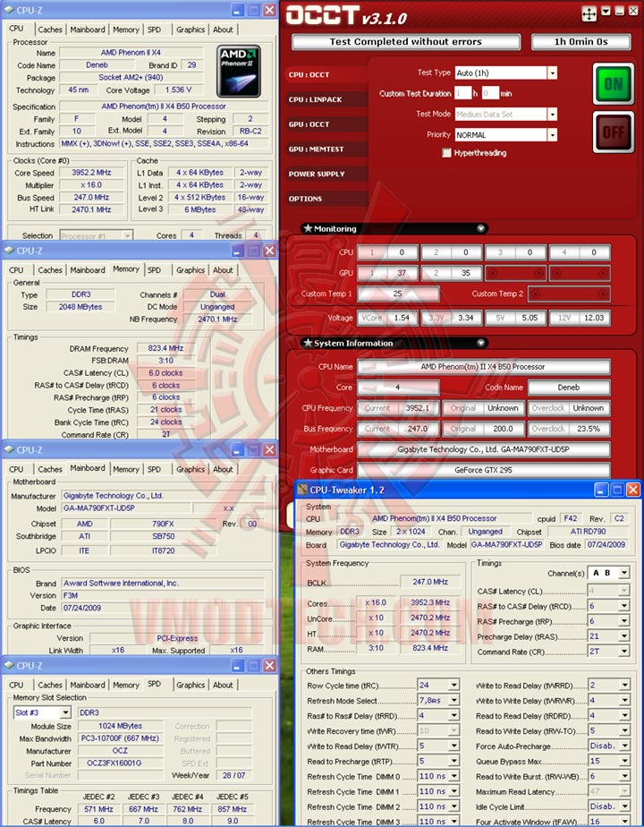Click the star icon beside System Information
Screen dimensions: 644x827
[x=308, y=343]
